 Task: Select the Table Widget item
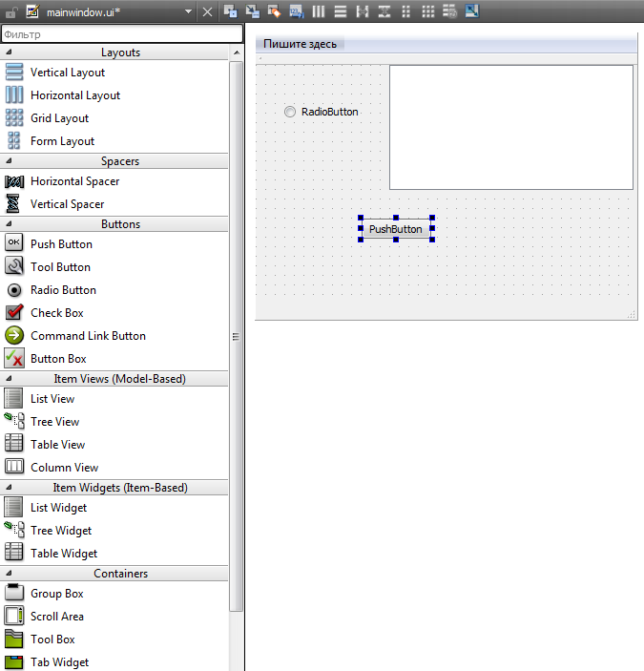coord(114,553)
